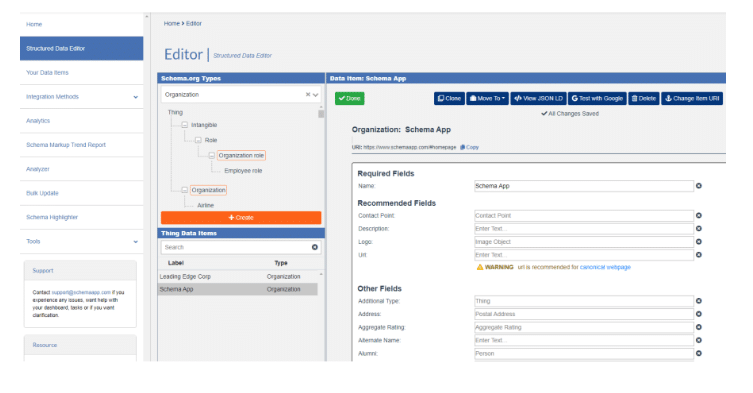Click the Aggregate Rating field
Viewport: 753px width, 393px height.
pyautogui.click(x=584, y=327)
